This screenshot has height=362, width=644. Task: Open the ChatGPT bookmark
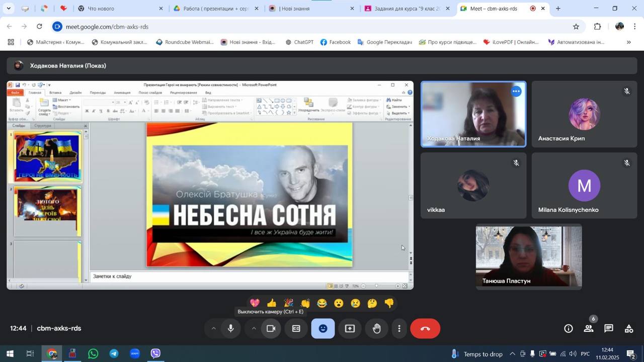pos(299,42)
